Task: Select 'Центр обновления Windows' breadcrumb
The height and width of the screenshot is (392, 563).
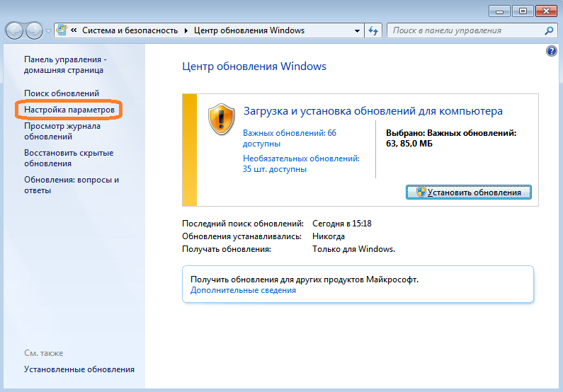Action: pyautogui.click(x=248, y=31)
